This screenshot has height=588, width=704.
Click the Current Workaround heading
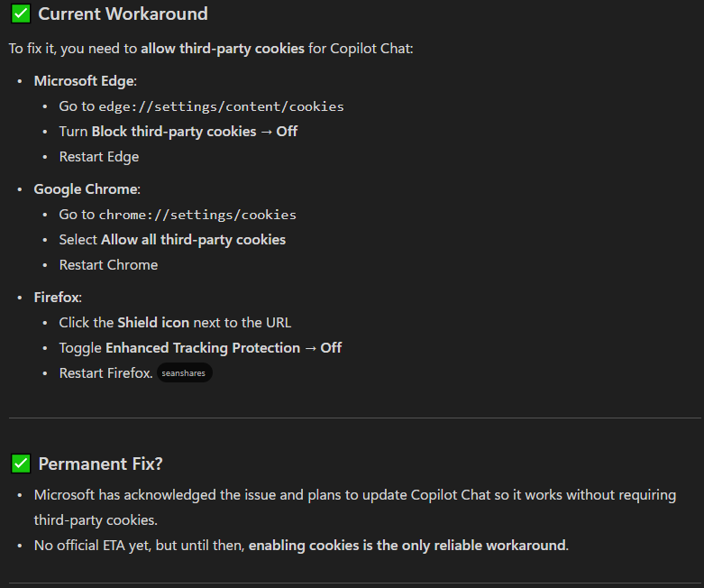[x=123, y=14]
